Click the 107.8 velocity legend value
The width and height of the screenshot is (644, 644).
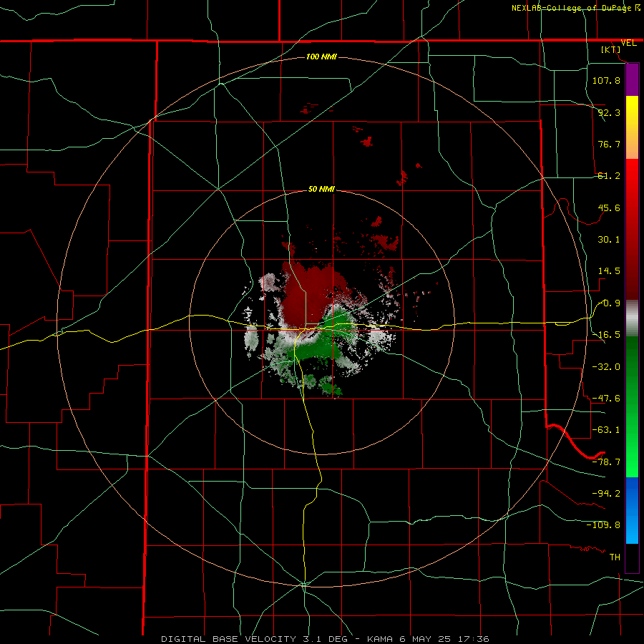tap(606, 80)
